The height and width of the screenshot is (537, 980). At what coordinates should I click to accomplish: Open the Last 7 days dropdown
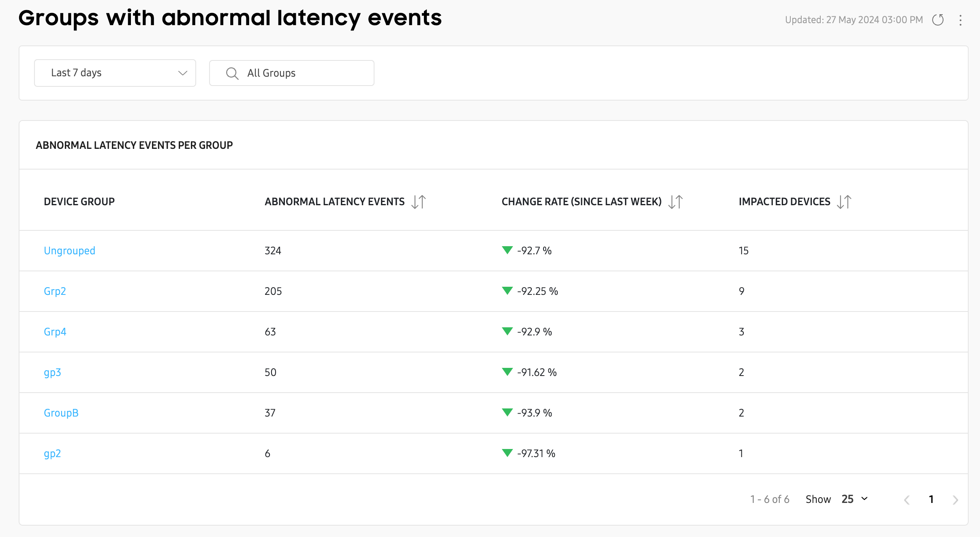[x=115, y=73]
